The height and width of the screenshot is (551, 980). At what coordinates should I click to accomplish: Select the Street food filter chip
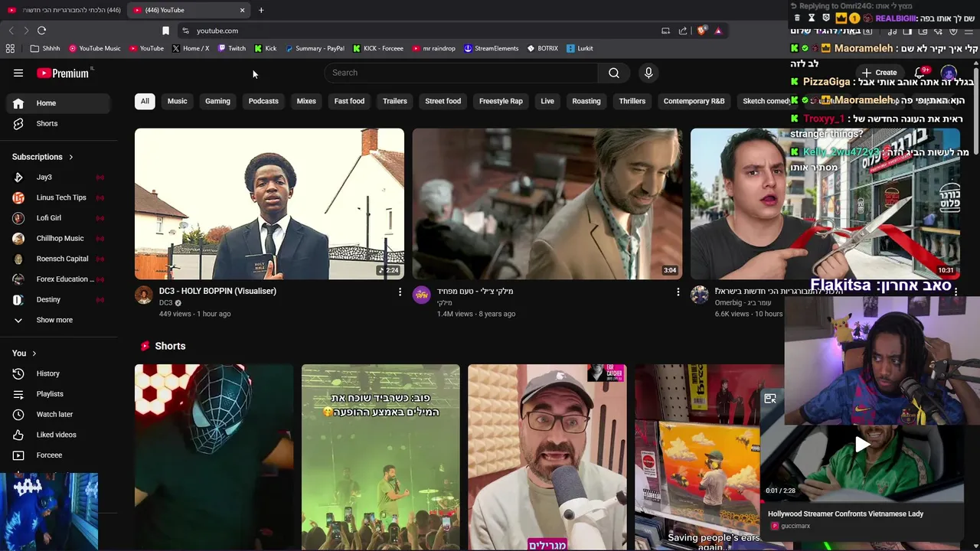tap(443, 101)
